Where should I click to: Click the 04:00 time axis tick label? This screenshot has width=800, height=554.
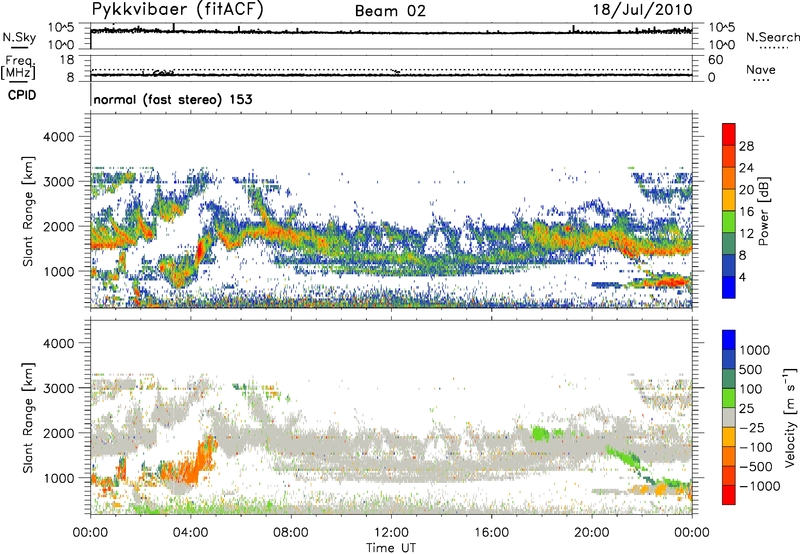coord(191,533)
